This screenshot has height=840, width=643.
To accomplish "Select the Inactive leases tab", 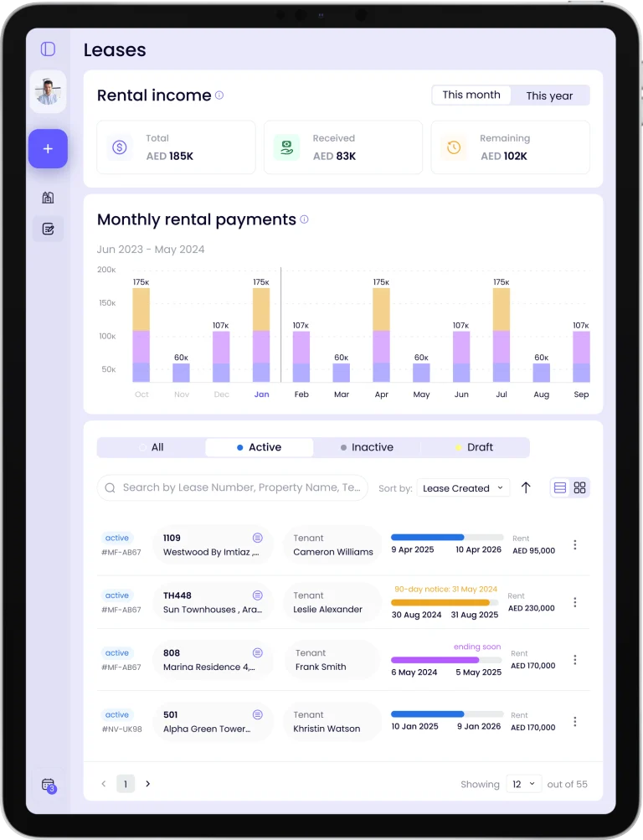I will click(367, 447).
